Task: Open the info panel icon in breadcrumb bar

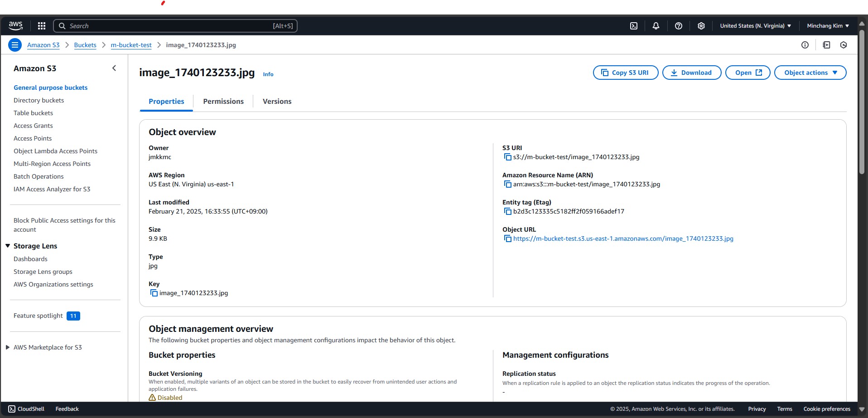Action: pos(805,45)
